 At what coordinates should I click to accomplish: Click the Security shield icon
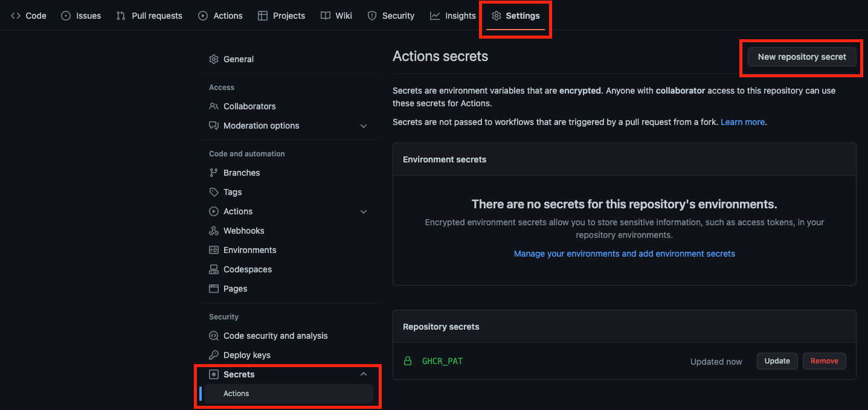tap(371, 16)
